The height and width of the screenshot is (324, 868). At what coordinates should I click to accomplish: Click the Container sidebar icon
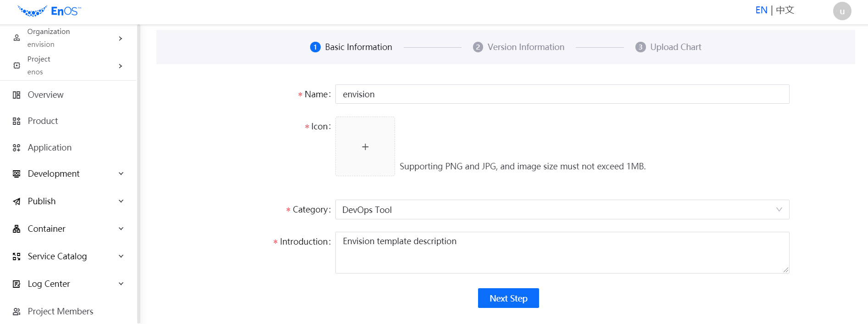17,229
